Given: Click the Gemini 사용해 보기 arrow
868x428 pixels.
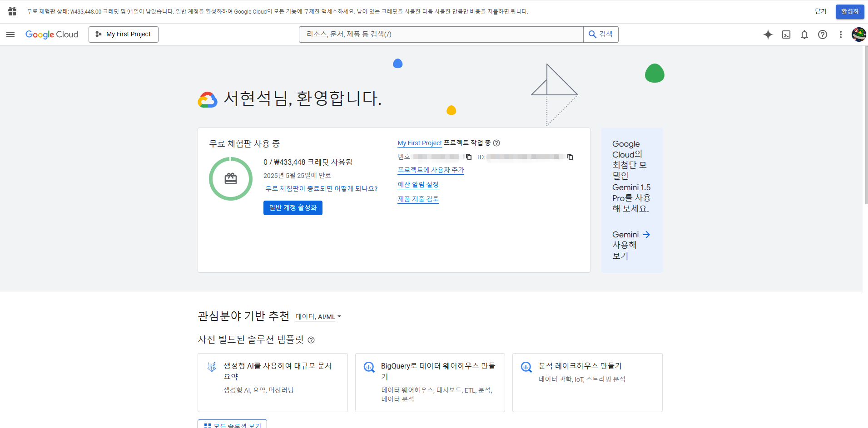Looking at the screenshot, I should (x=646, y=235).
